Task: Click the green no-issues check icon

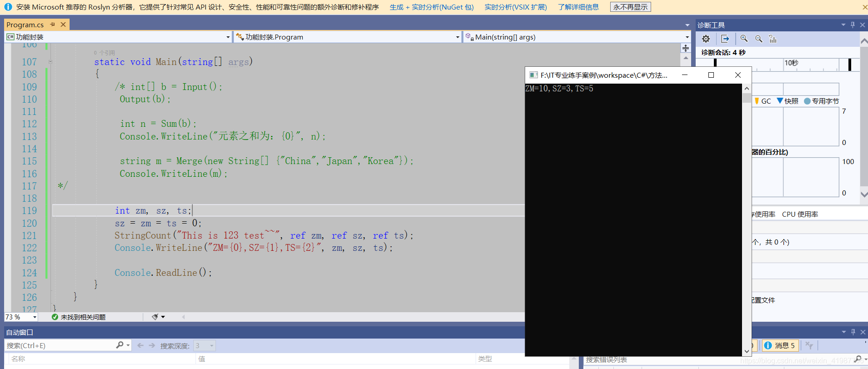Action: tap(55, 317)
